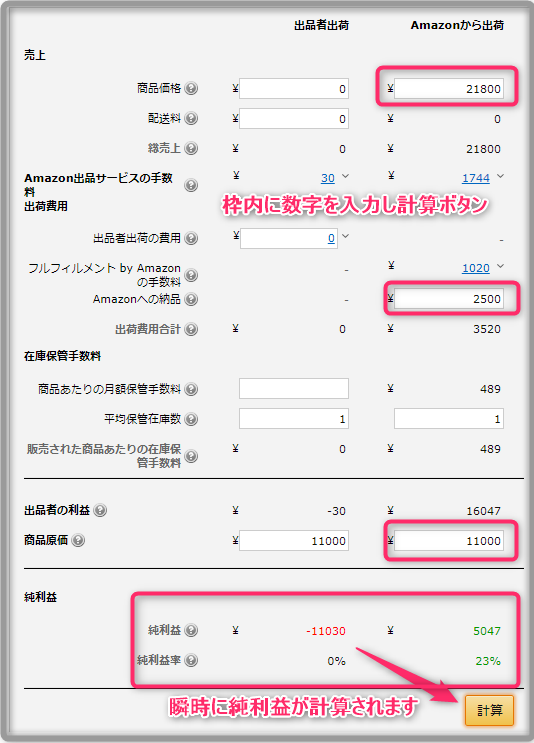This screenshot has width=534, height=743.
Task: Click the 計算 button
Action: tap(489, 710)
